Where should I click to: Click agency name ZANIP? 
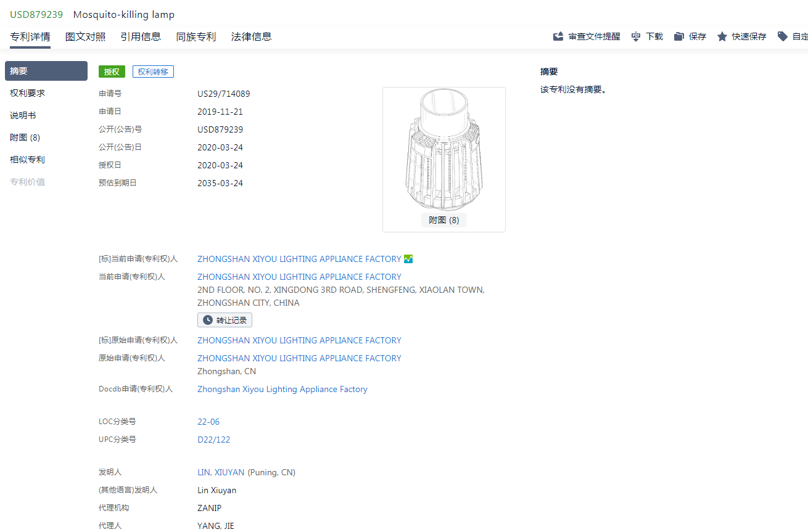pyautogui.click(x=209, y=508)
